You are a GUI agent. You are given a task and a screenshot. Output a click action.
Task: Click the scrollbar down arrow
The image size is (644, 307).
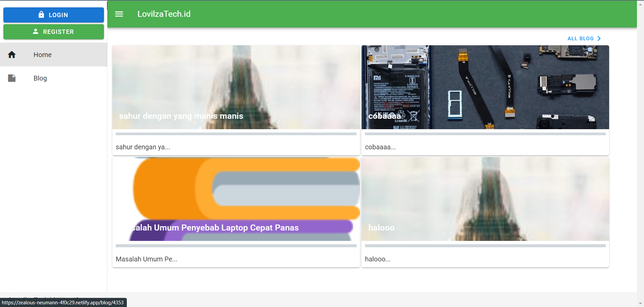(640, 303)
